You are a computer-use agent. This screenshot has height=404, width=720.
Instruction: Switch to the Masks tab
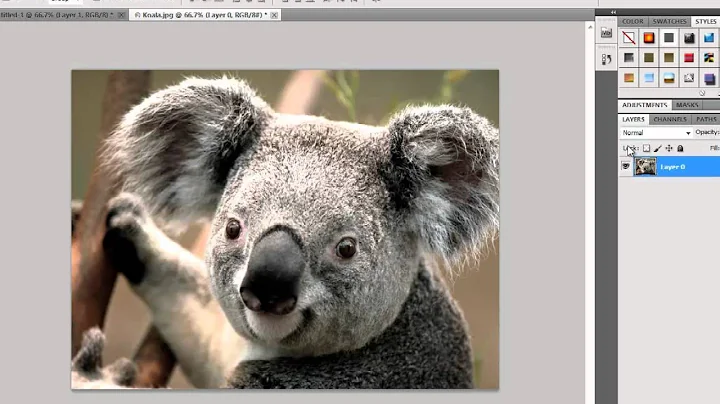[x=687, y=105]
